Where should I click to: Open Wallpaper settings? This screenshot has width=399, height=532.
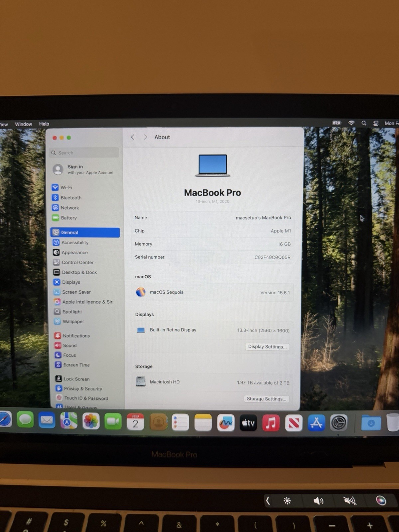click(x=69, y=322)
